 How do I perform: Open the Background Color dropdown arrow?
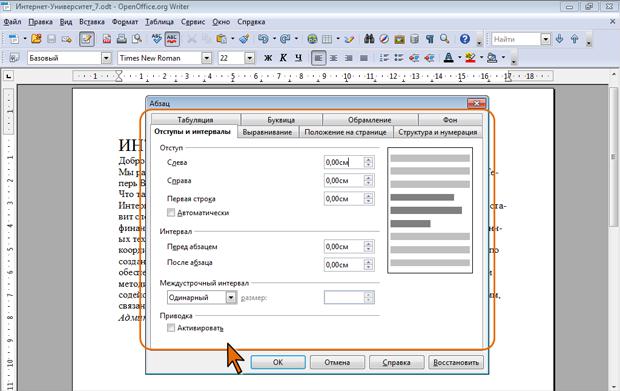coord(503,58)
